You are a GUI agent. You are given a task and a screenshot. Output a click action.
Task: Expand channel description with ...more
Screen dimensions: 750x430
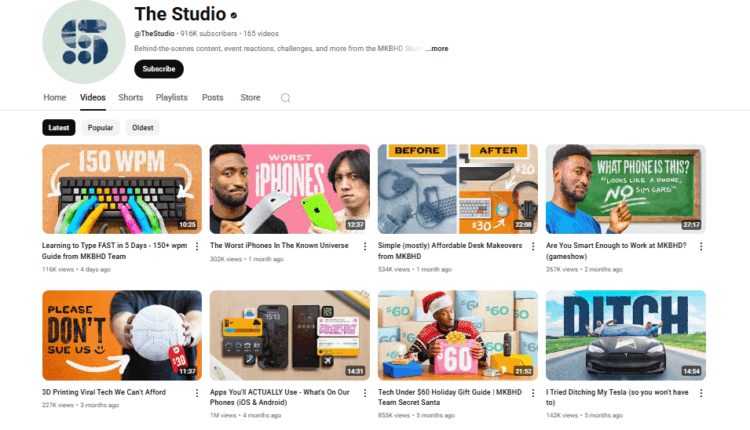pos(437,48)
